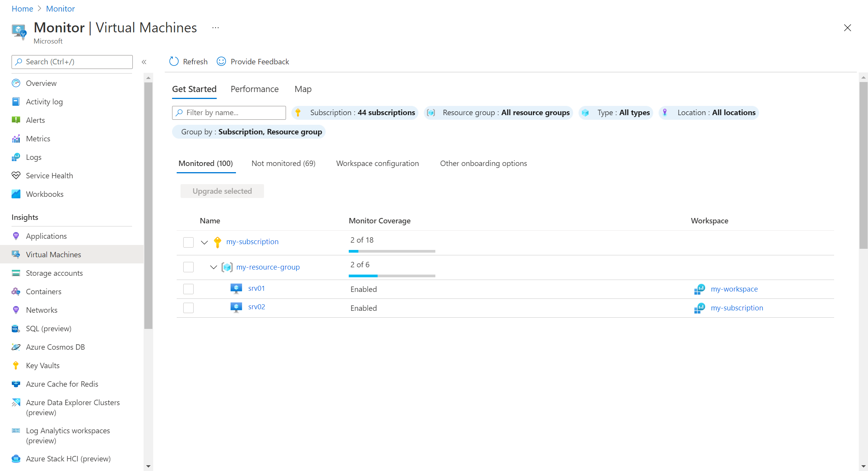Screen dimensions: 868x471
Task: Click the Key Vaults insight icon
Action: click(16, 365)
